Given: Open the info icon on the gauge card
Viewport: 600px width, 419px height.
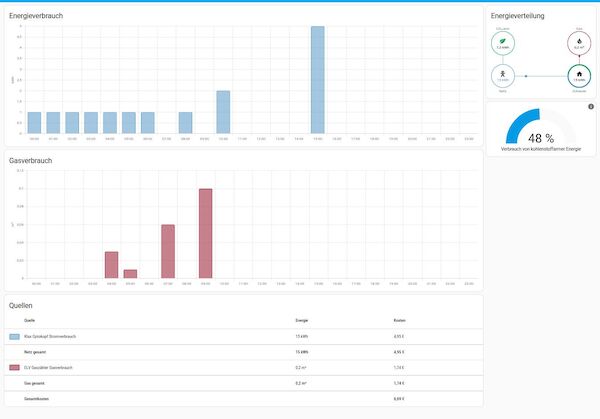Looking at the screenshot, I should [x=591, y=107].
